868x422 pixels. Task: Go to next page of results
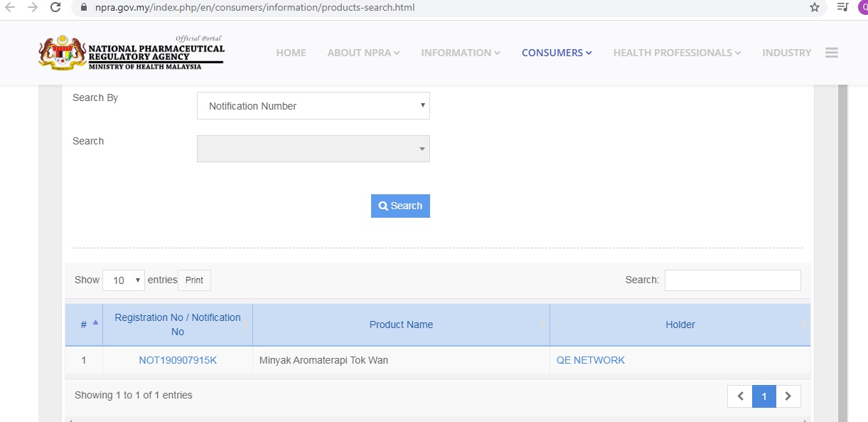click(788, 396)
